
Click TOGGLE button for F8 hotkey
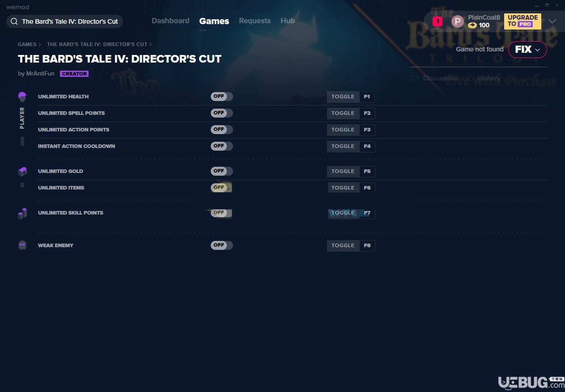coord(343,246)
